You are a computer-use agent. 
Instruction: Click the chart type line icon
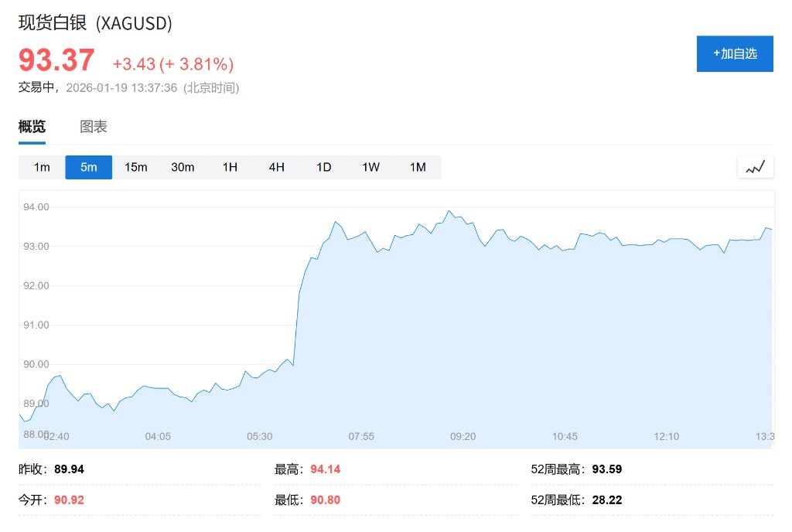[x=756, y=167]
